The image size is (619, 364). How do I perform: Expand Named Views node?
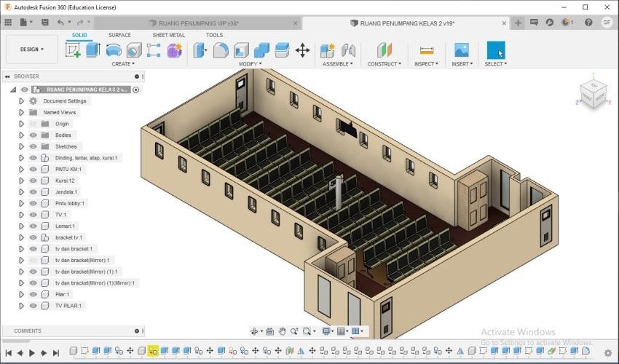21,113
